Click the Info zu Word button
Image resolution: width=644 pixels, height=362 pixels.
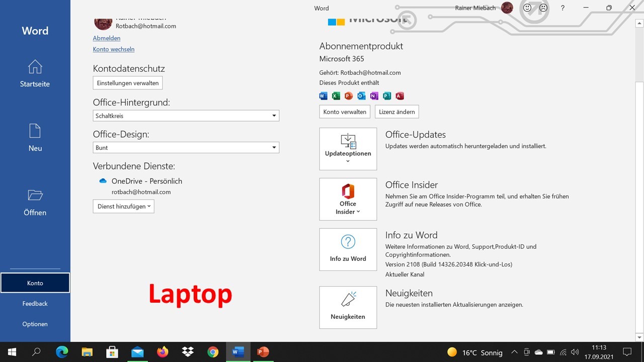click(x=348, y=249)
